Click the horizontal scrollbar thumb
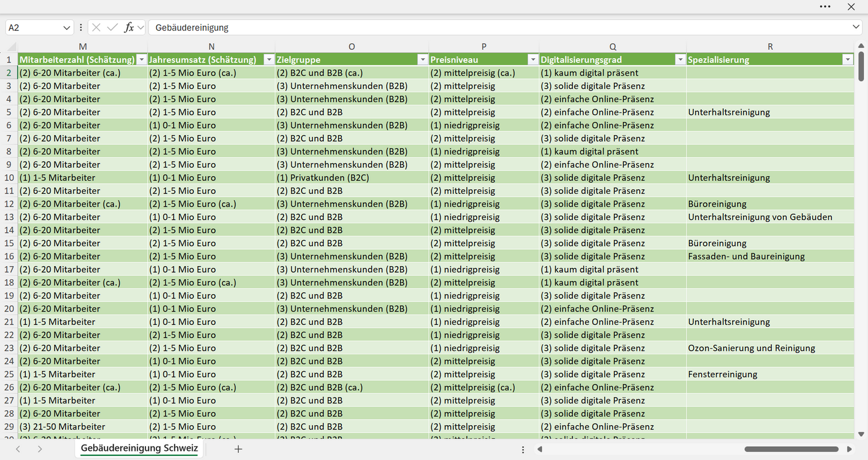Image resolution: width=868 pixels, height=460 pixels. 791,449
